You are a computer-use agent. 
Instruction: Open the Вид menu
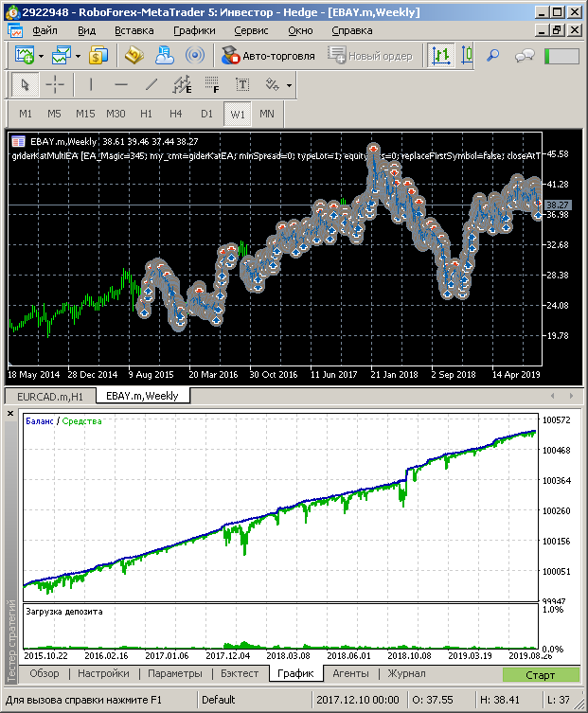86,31
